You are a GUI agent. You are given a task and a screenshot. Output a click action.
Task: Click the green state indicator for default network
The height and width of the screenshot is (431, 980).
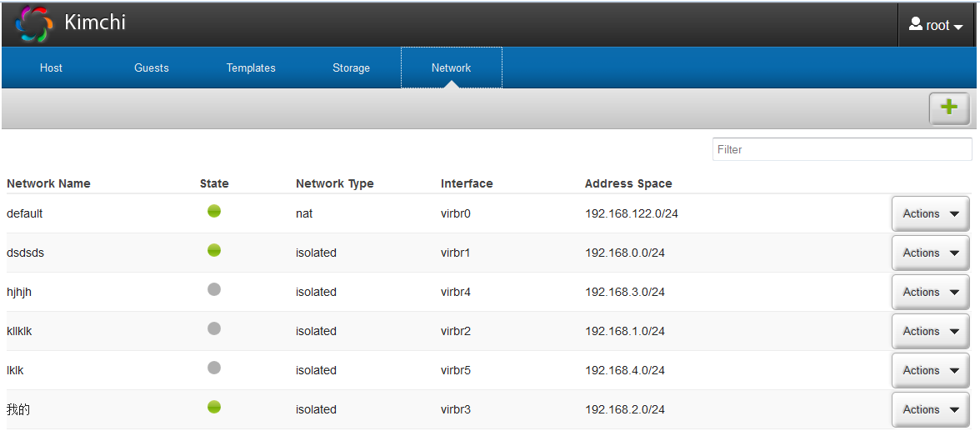click(x=214, y=212)
